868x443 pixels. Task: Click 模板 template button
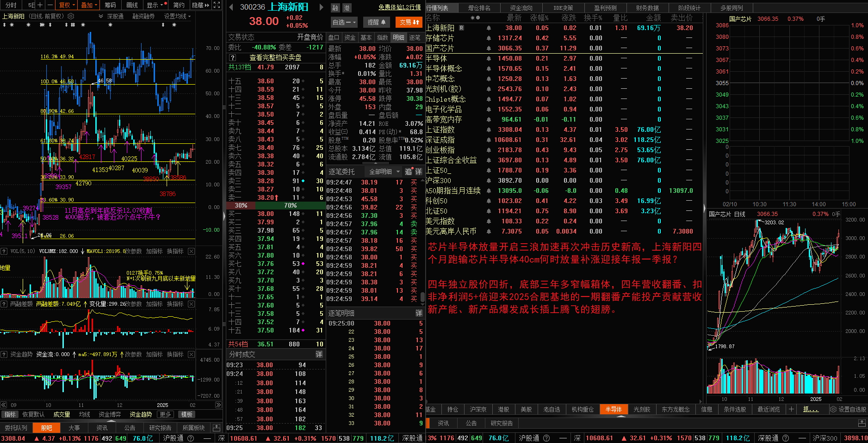coord(187,414)
